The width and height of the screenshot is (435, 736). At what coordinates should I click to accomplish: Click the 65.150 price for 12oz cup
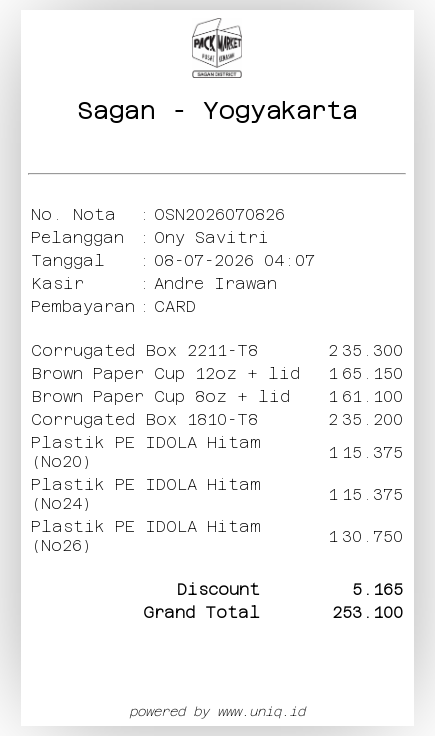point(372,374)
